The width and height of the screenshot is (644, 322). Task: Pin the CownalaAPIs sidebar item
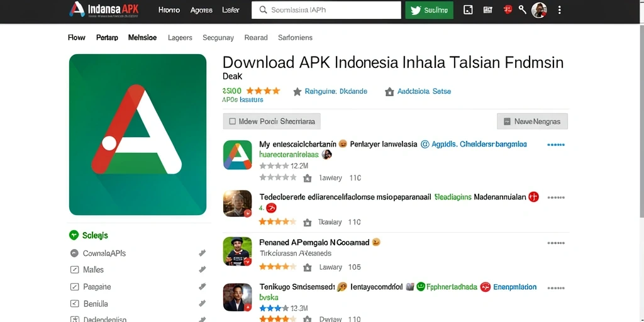coord(202,253)
